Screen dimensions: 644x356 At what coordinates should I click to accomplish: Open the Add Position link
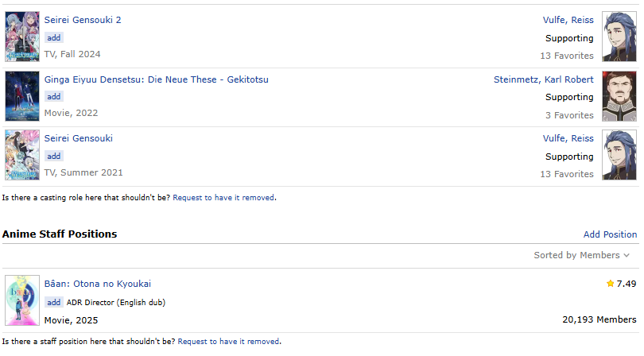[x=610, y=234]
